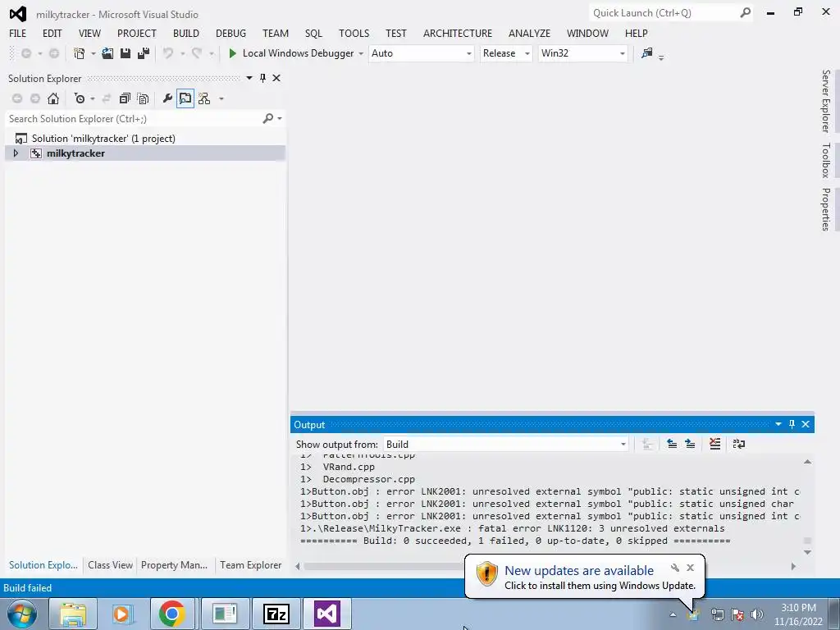Close the Windows Update notification balloon
The width and height of the screenshot is (840, 630).
(x=691, y=568)
